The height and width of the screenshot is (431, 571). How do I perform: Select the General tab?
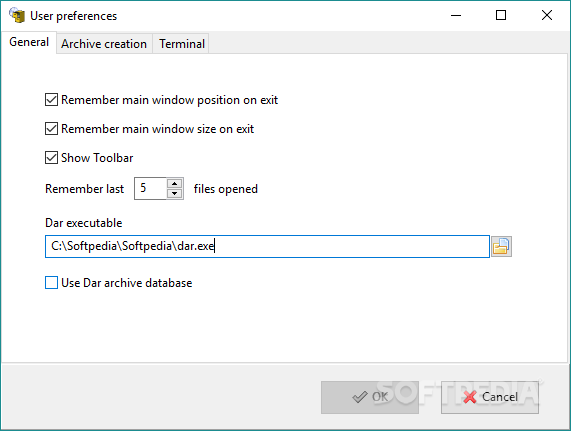[x=29, y=42]
